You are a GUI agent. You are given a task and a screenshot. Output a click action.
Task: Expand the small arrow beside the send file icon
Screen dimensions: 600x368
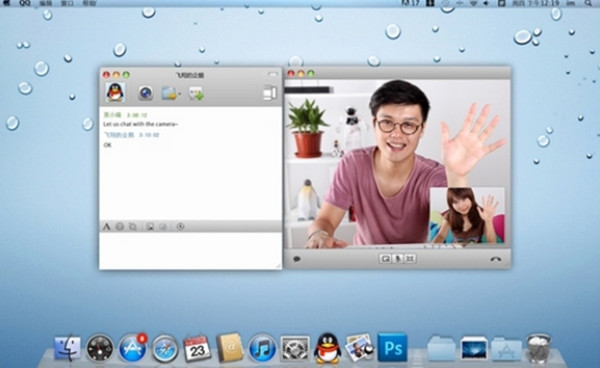[179, 94]
